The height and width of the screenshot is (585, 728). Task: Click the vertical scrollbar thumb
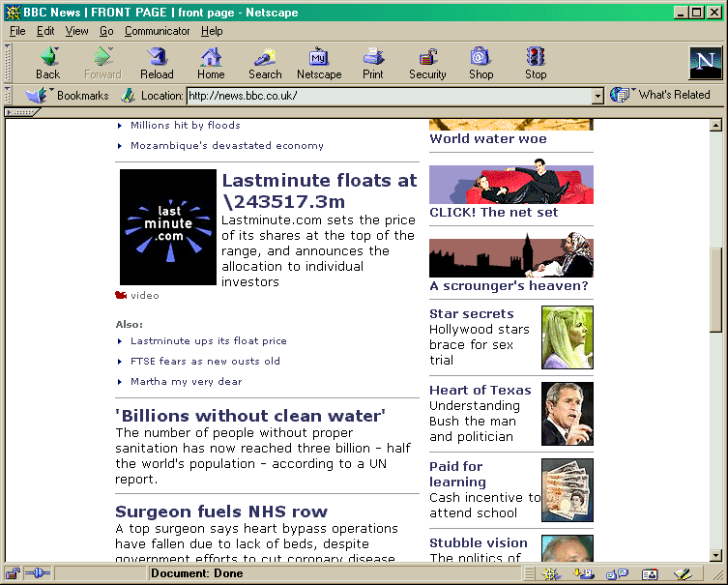[x=715, y=289]
